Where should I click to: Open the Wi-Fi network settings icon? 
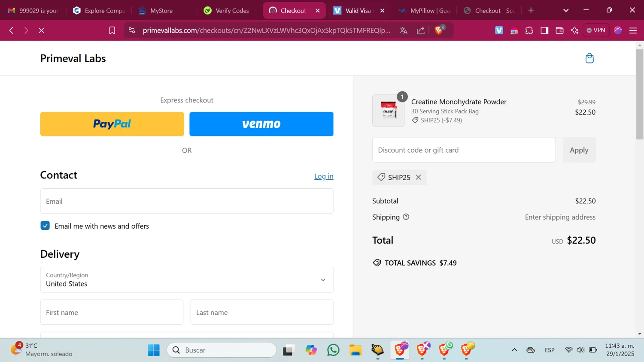click(x=568, y=350)
